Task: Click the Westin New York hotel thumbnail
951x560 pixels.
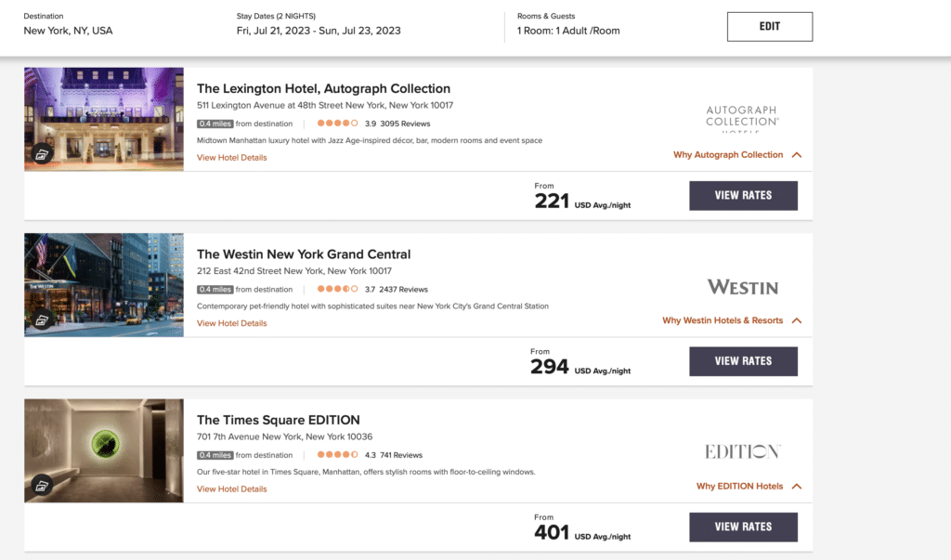Action: tap(104, 284)
